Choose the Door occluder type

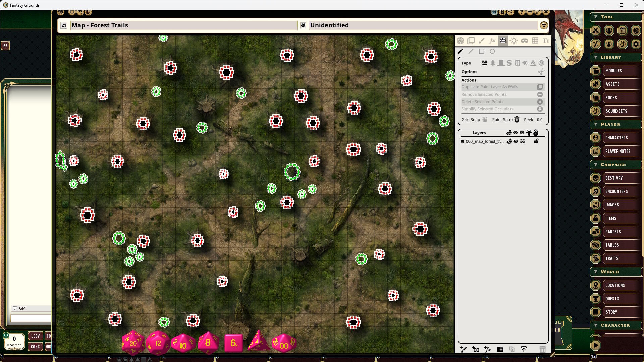[x=501, y=63]
